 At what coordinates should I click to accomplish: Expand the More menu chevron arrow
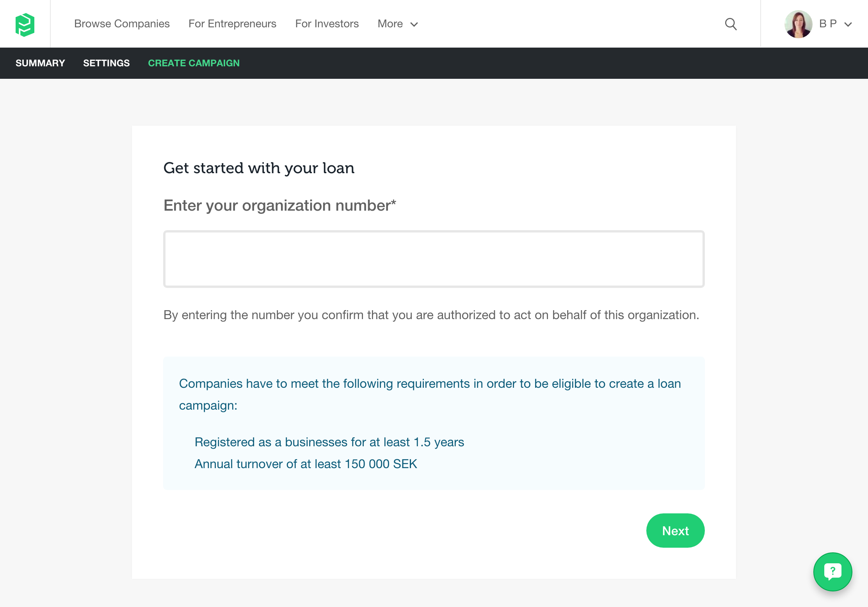coord(414,25)
